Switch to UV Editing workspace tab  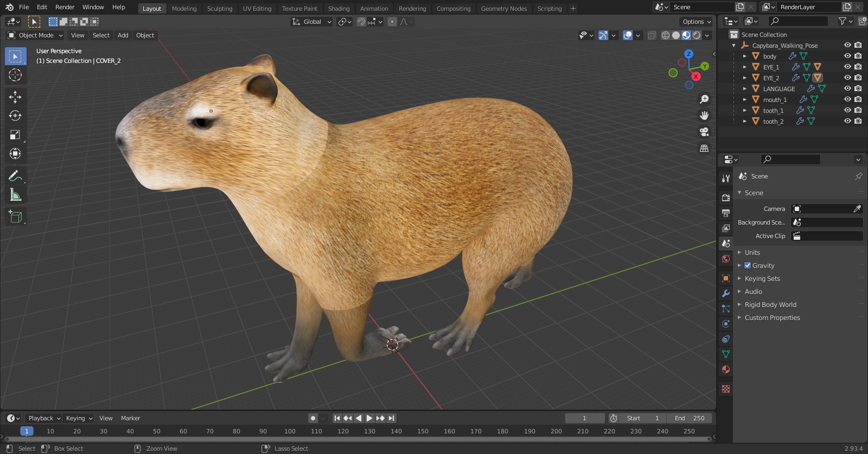(x=257, y=9)
